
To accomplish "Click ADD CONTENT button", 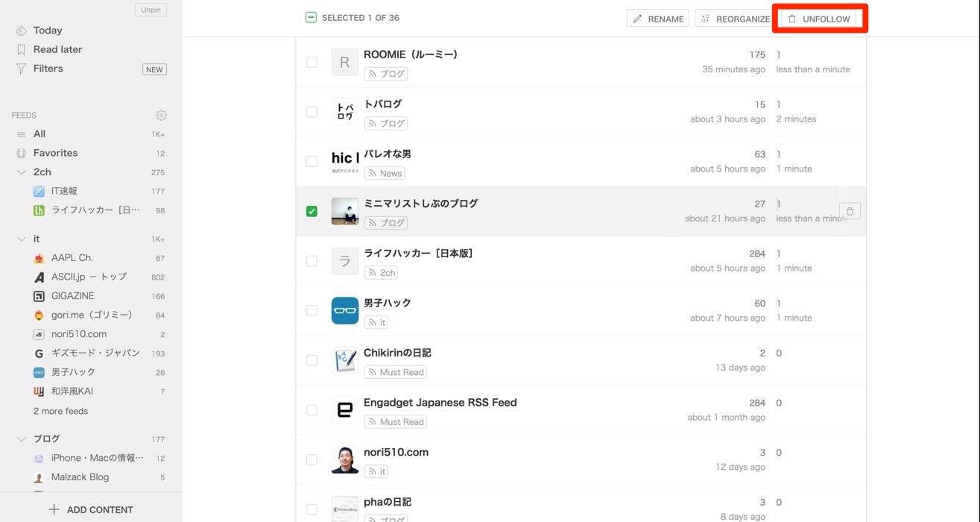I will [x=91, y=510].
